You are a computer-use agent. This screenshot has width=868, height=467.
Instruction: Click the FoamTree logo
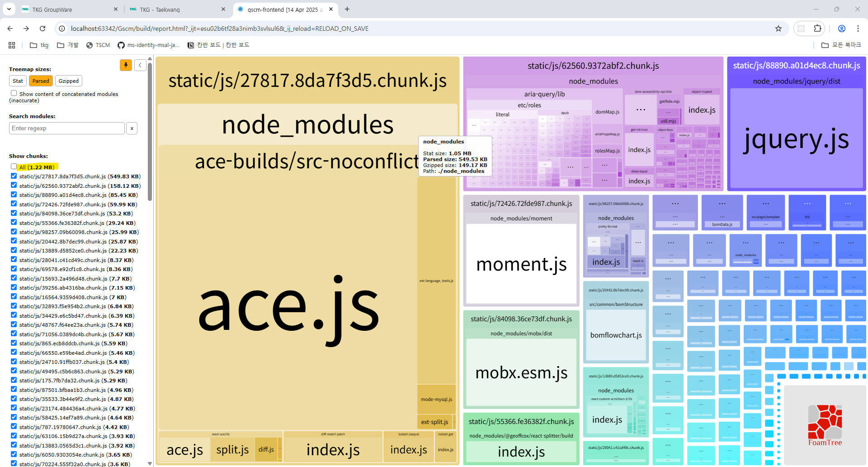[x=825, y=425]
